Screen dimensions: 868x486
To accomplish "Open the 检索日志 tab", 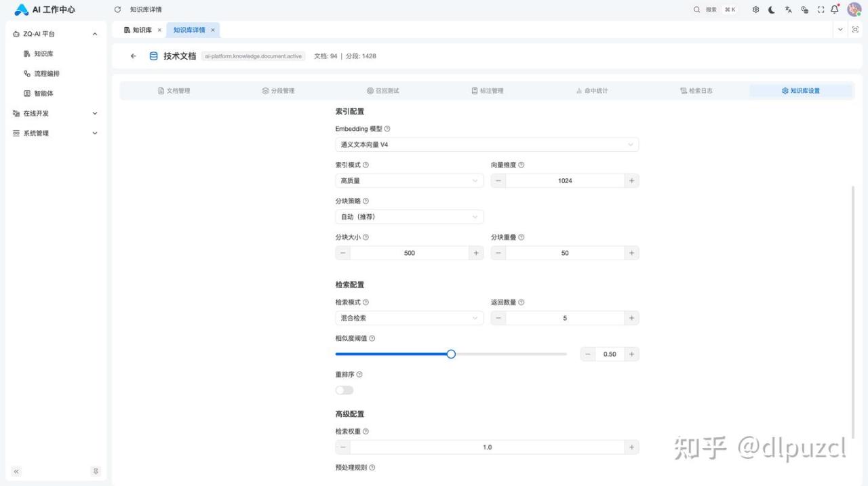I will coord(696,91).
